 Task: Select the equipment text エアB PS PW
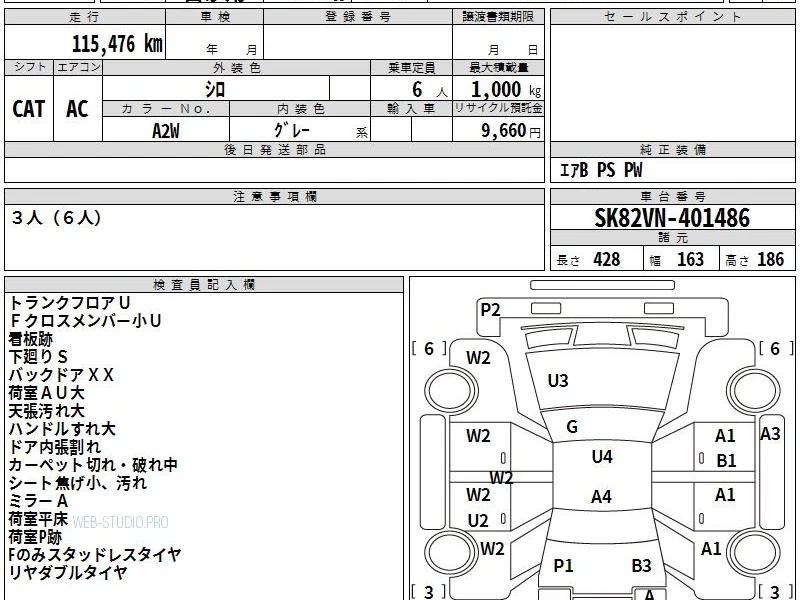[601, 170]
